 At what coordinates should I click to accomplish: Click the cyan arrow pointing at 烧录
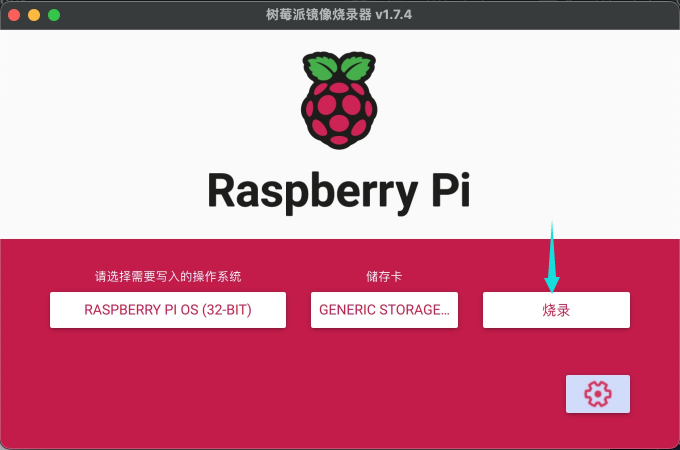pyautogui.click(x=553, y=280)
